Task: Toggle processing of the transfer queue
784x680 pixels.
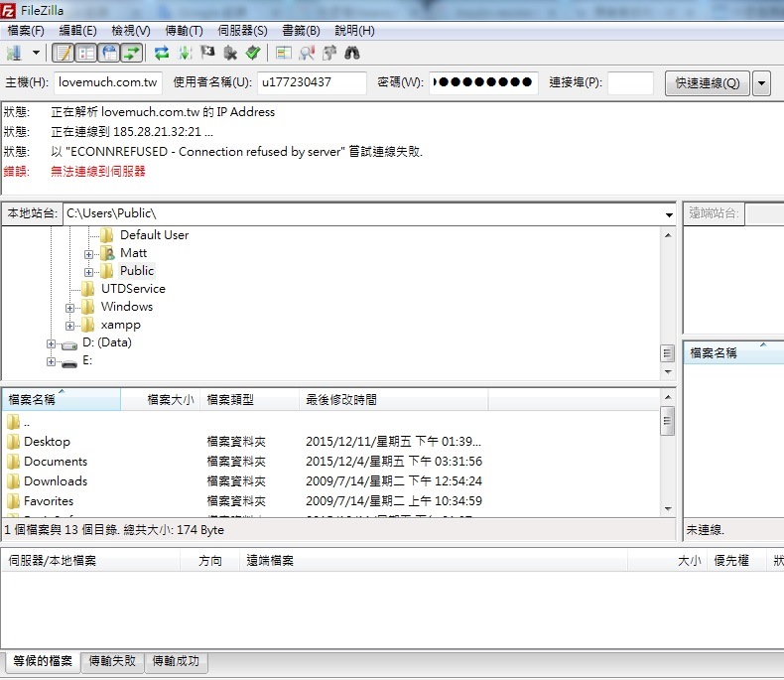Action: pyautogui.click(x=185, y=53)
